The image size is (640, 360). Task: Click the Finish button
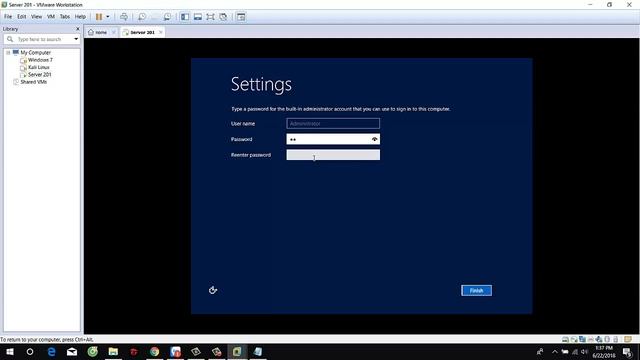476,291
